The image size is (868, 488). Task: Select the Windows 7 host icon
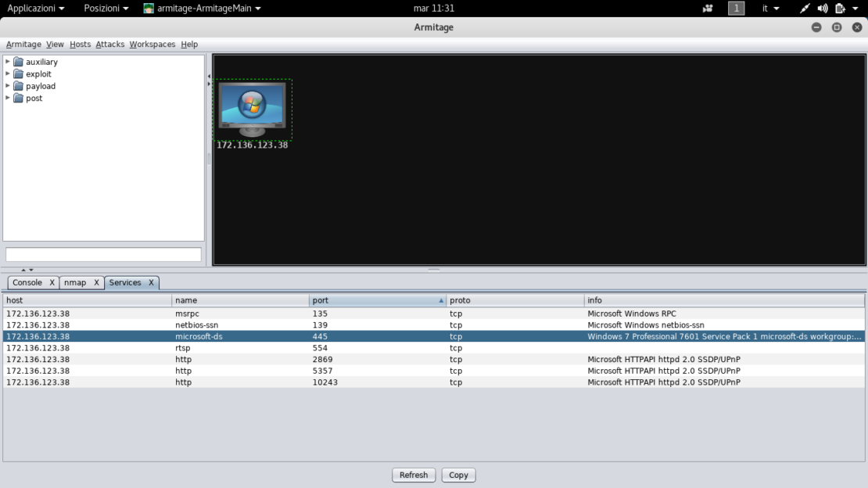[252, 108]
